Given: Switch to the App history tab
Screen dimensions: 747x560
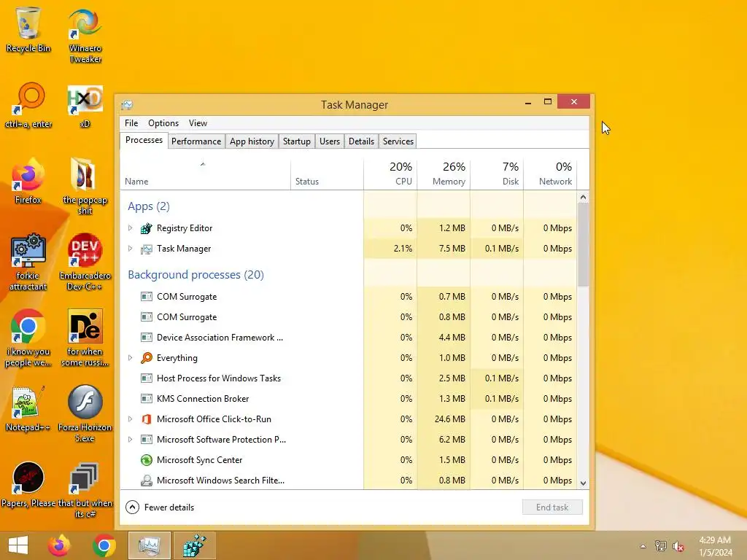Looking at the screenshot, I should point(252,141).
